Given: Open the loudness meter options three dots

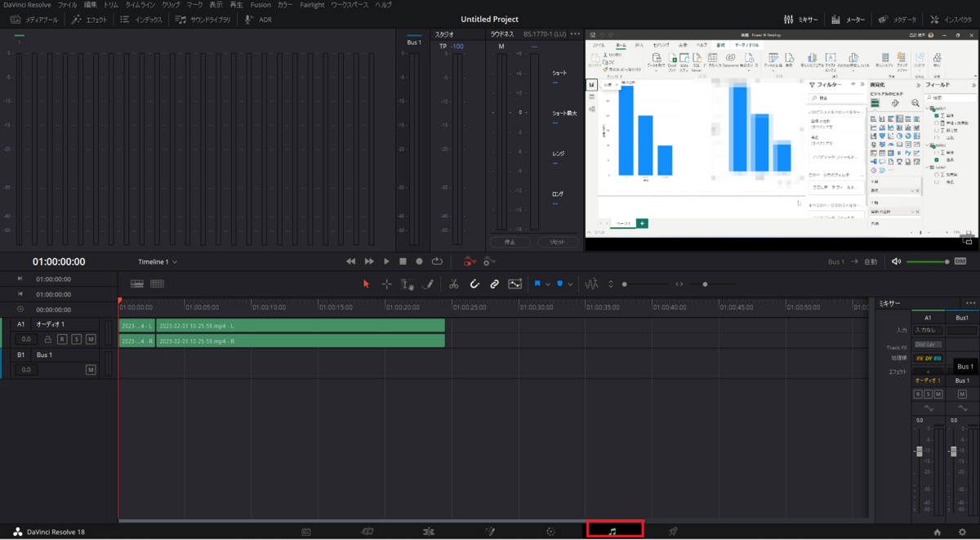Looking at the screenshot, I should [576, 34].
